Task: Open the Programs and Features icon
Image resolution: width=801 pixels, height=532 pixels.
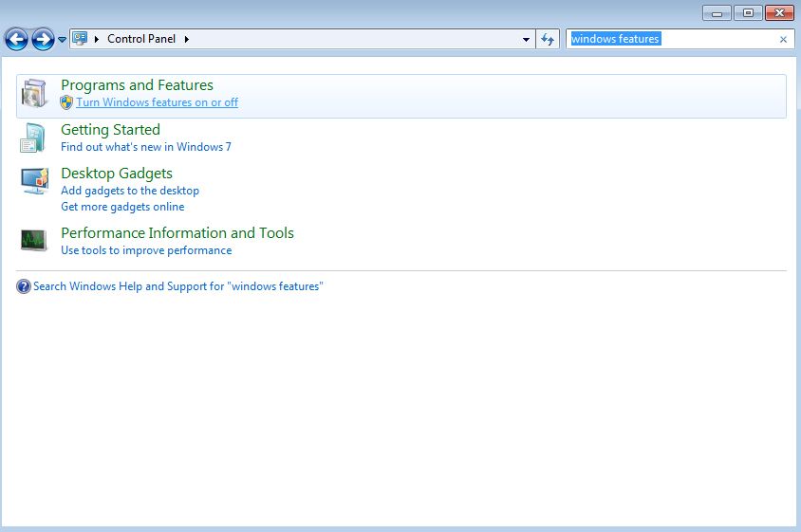Action: coord(34,93)
